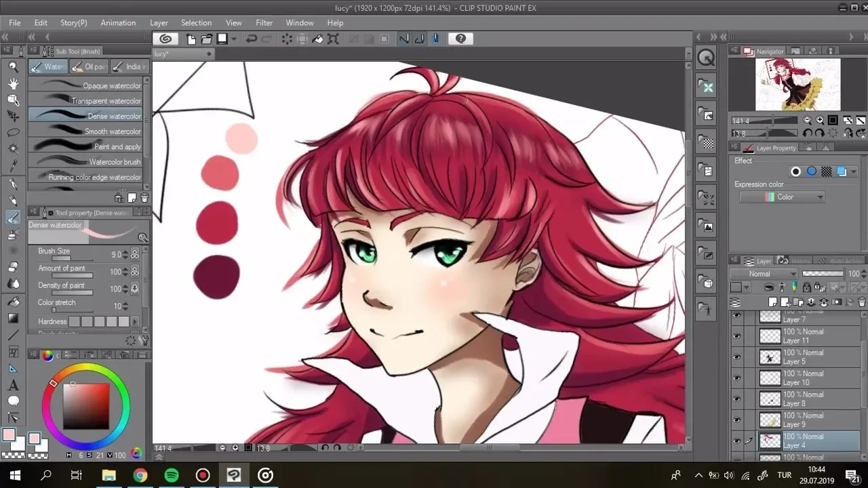
Task: Select Opaque watercolor brush
Action: point(85,85)
